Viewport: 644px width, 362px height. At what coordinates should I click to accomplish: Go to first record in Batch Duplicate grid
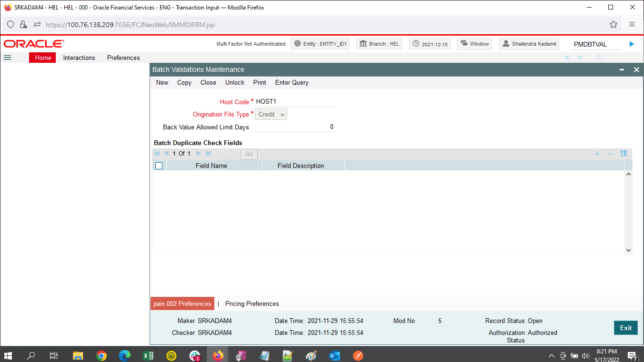(x=157, y=154)
